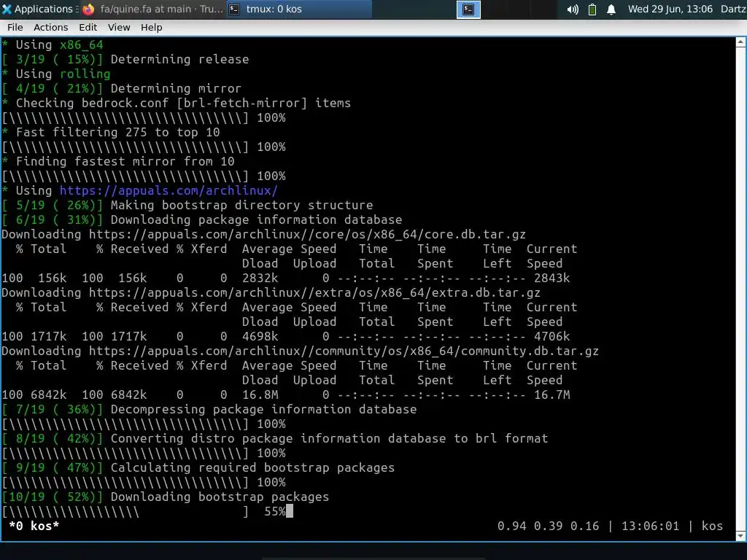Click 'Calculating required bootstrap packages' line
747x560 pixels.
pyautogui.click(x=198, y=467)
